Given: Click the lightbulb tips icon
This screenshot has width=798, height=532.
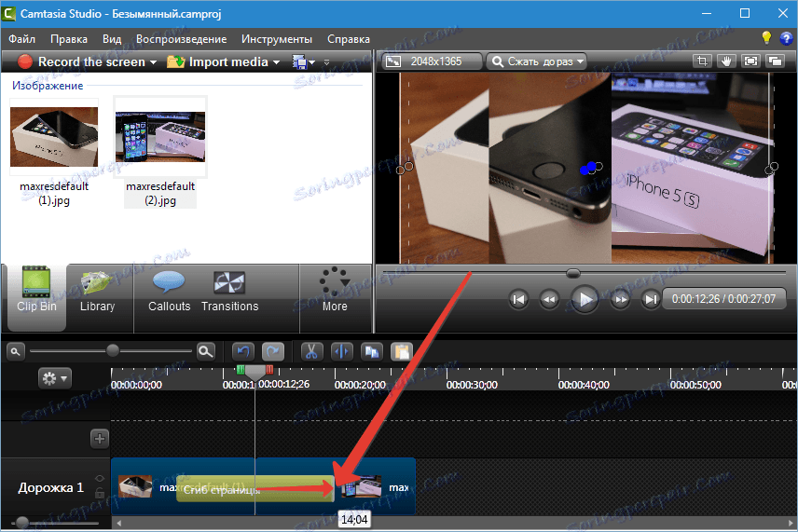Looking at the screenshot, I should [766, 37].
